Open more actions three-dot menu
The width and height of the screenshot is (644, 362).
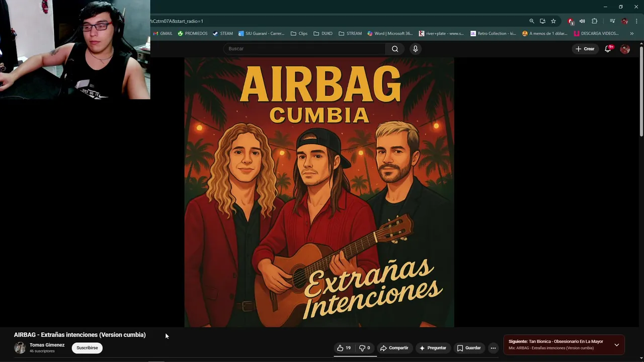pos(493,348)
